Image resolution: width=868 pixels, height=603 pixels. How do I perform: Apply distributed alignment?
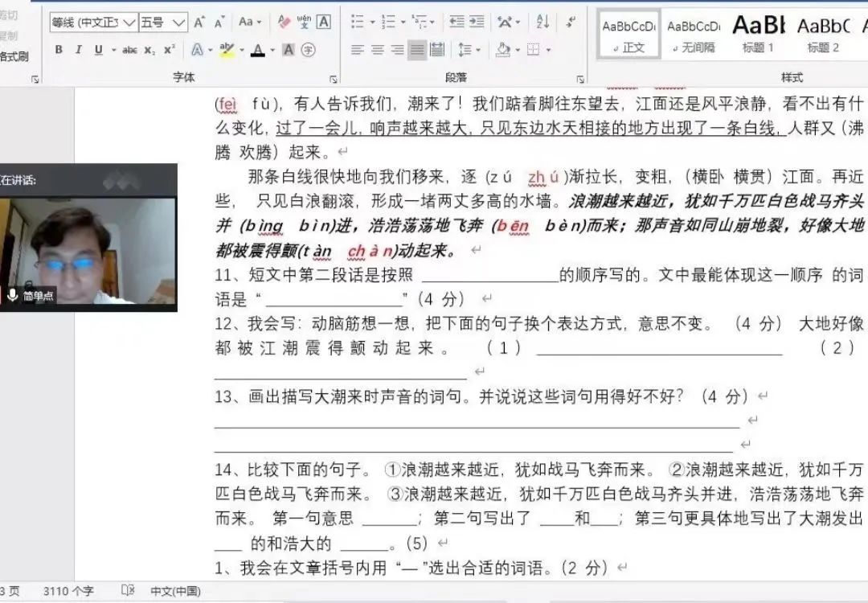[x=437, y=50]
